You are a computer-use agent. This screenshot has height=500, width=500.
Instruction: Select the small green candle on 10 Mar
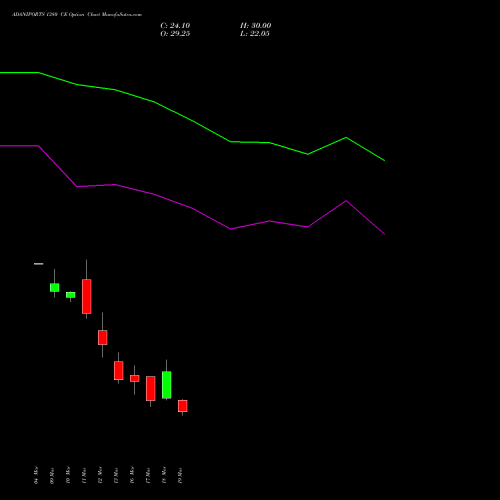click(71, 295)
